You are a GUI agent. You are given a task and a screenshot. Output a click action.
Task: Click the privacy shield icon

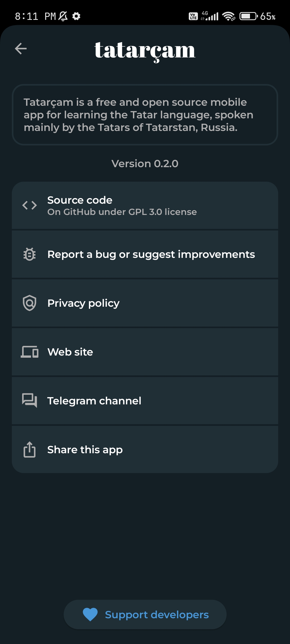pyautogui.click(x=30, y=303)
